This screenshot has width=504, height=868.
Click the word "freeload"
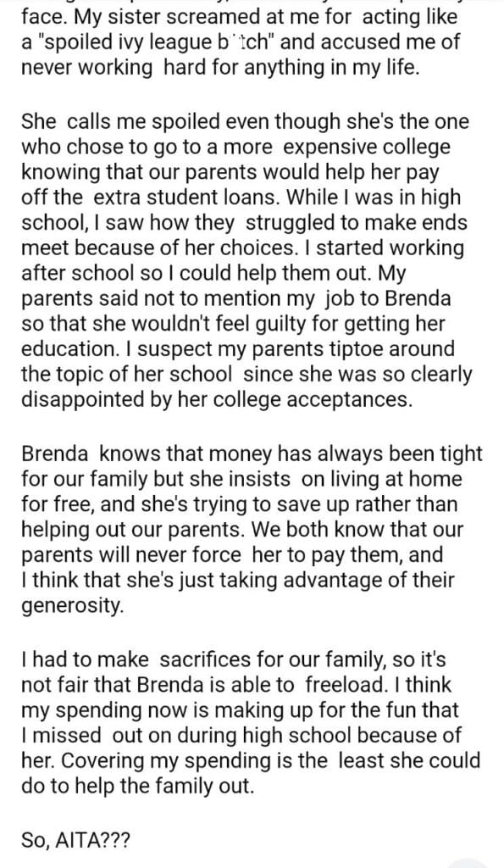[x=344, y=684]
